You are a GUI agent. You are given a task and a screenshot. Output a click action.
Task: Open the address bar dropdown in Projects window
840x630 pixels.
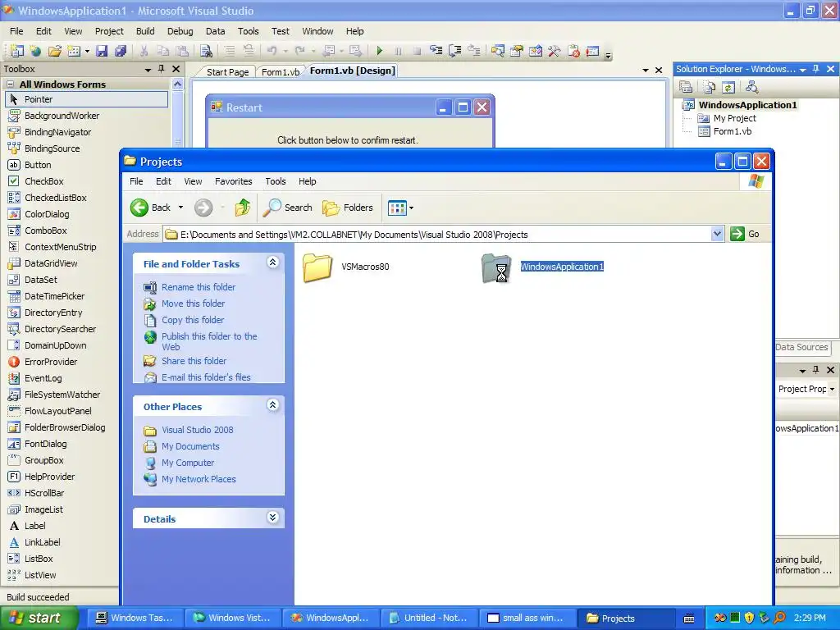717,234
